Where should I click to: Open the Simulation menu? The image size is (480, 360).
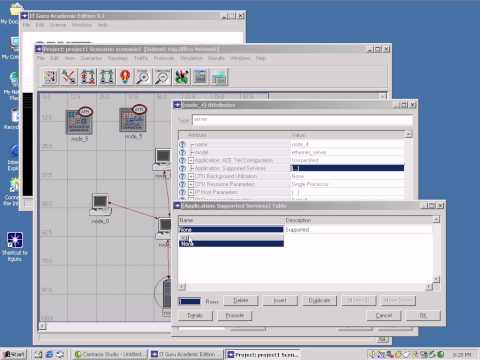click(191, 58)
